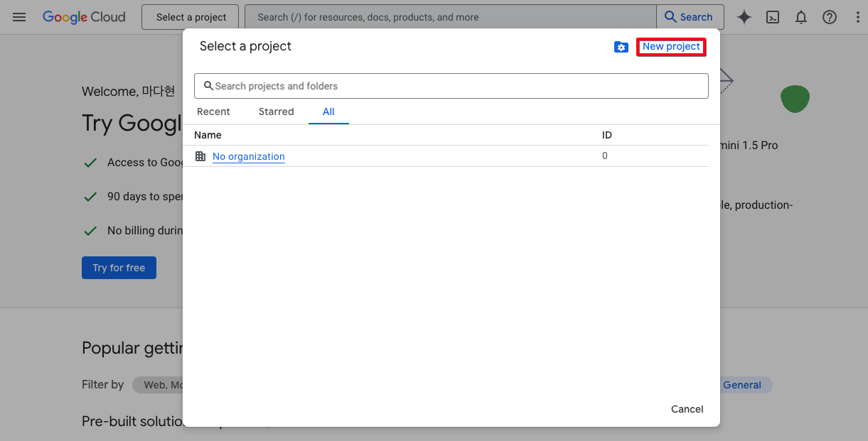This screenshot has width=868, height=441.
Task: Click the magnifier icon in projects search
Action: pyautogui.click(x=208, y=86)
